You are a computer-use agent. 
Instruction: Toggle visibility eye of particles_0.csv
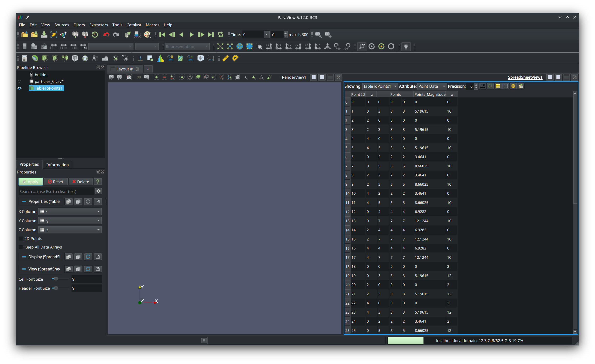pos(20,81)
